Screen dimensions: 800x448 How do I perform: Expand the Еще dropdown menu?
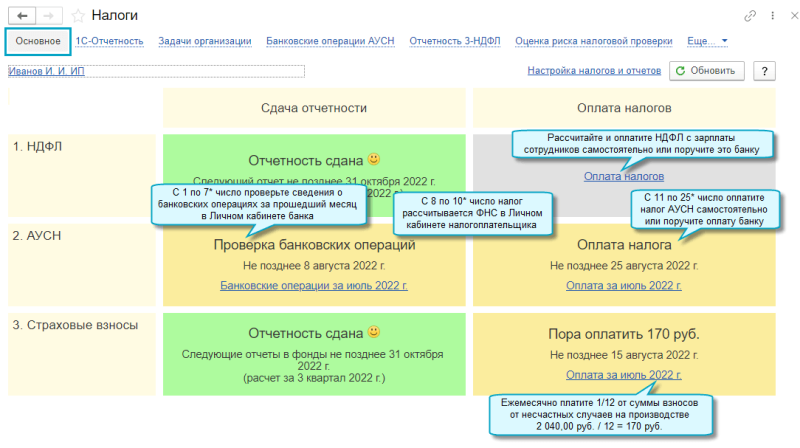(x=707, y=41)
